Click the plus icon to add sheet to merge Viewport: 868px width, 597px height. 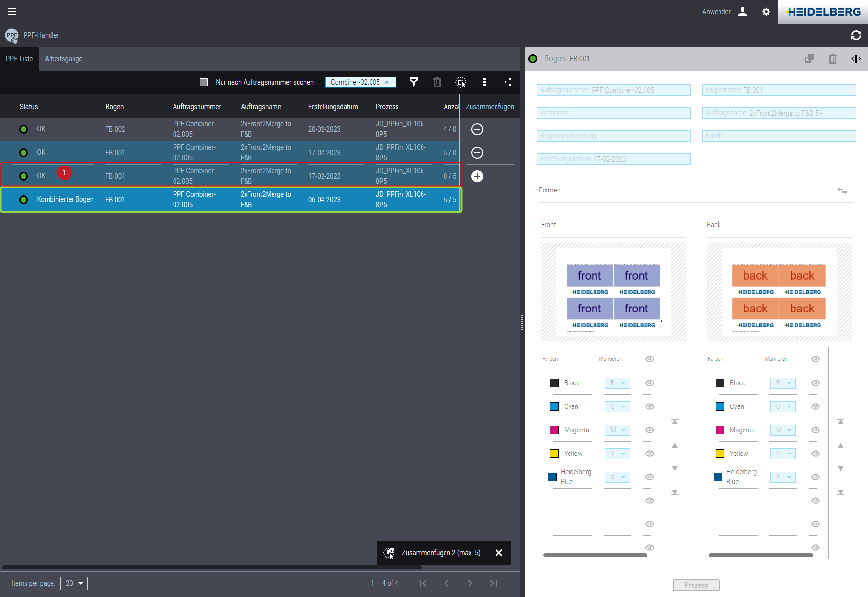[477, 176]
